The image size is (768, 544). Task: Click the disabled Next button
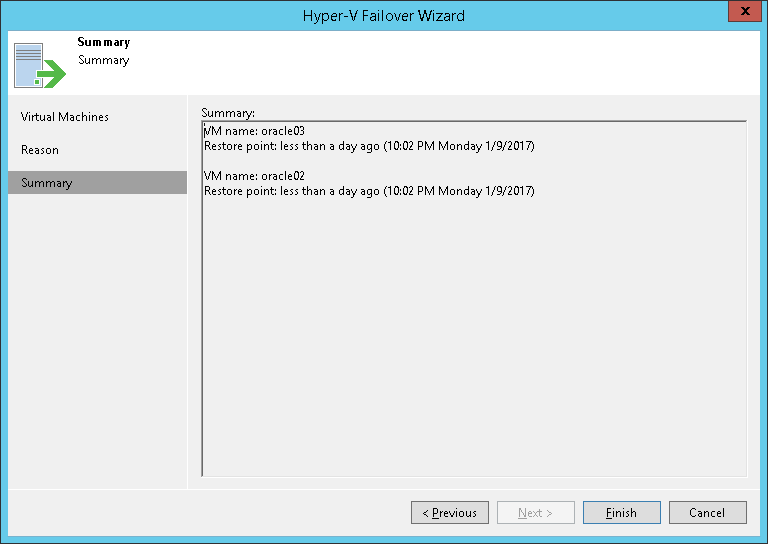pos(535,513)
